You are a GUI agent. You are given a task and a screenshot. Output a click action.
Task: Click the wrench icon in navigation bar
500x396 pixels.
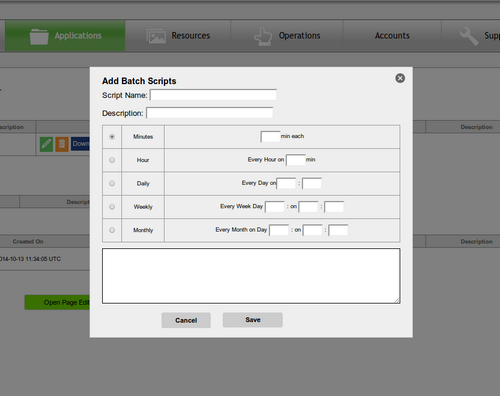pyautogui.click(x=469, y=36)
